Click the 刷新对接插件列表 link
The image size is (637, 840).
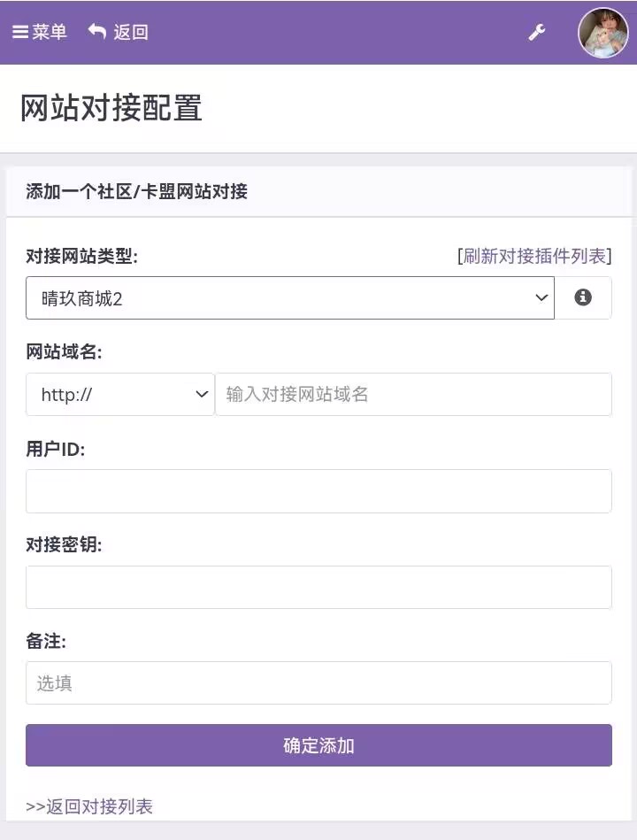click(534, 257)
